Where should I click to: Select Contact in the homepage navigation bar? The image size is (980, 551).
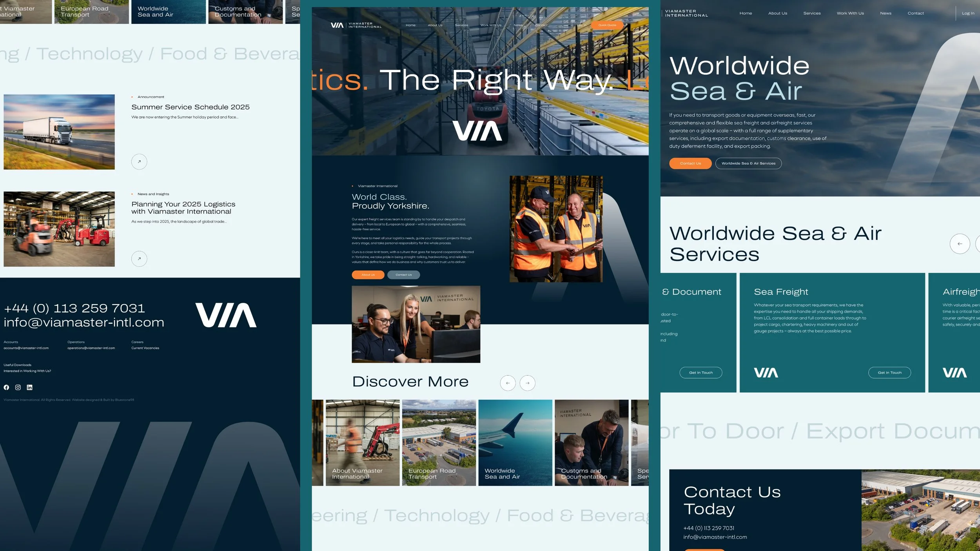click(541, 25)
